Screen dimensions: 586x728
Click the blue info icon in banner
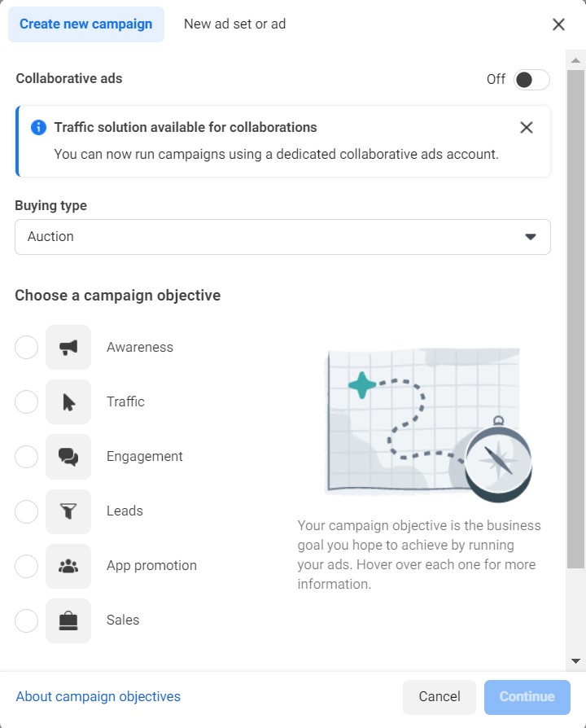click(x=38, y=128)
